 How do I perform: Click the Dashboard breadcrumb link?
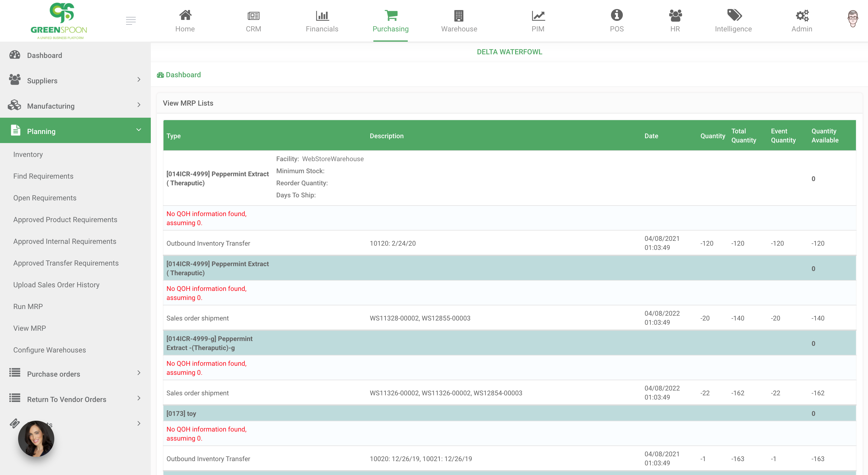(x=183, y=75)
